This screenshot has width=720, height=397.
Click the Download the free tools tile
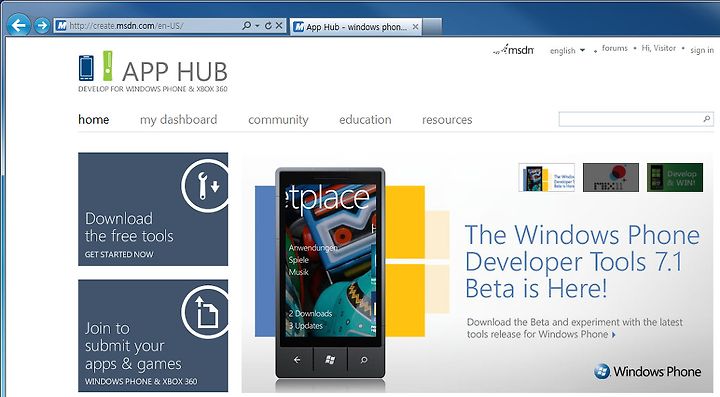pyautogui.click(x=153, y=209)
